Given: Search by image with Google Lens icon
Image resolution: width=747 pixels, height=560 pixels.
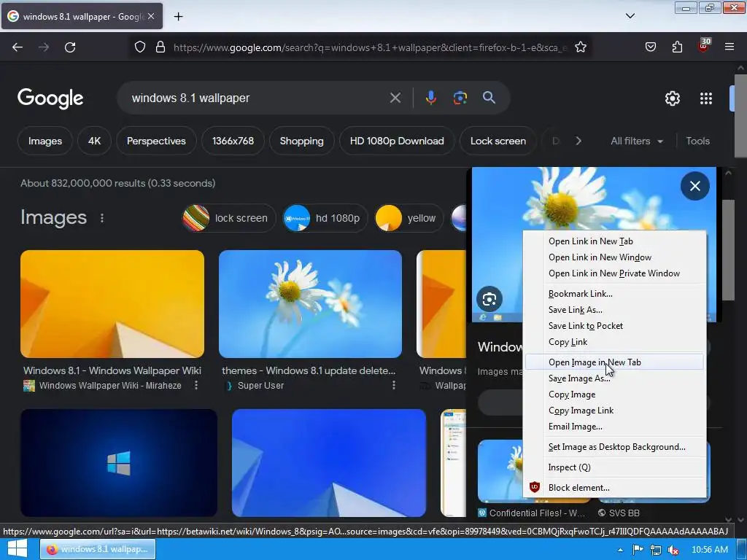Looking at the screenshot, I should (x=460, y=98).
